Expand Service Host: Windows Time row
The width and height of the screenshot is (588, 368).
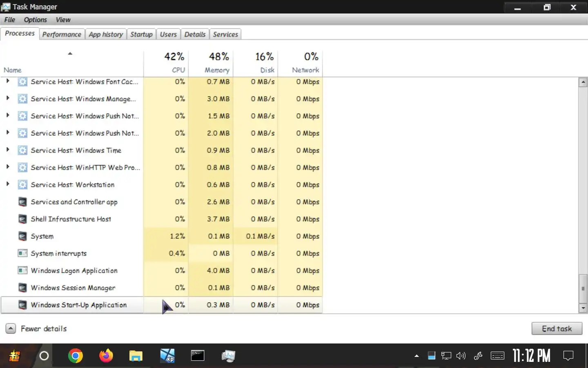pyautogui.click(x=8, y=150)
